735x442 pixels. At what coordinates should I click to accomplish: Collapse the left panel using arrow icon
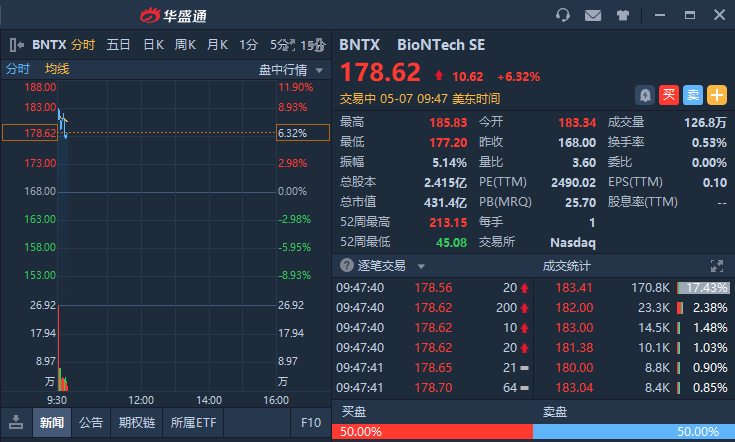(x=16, y=44)
